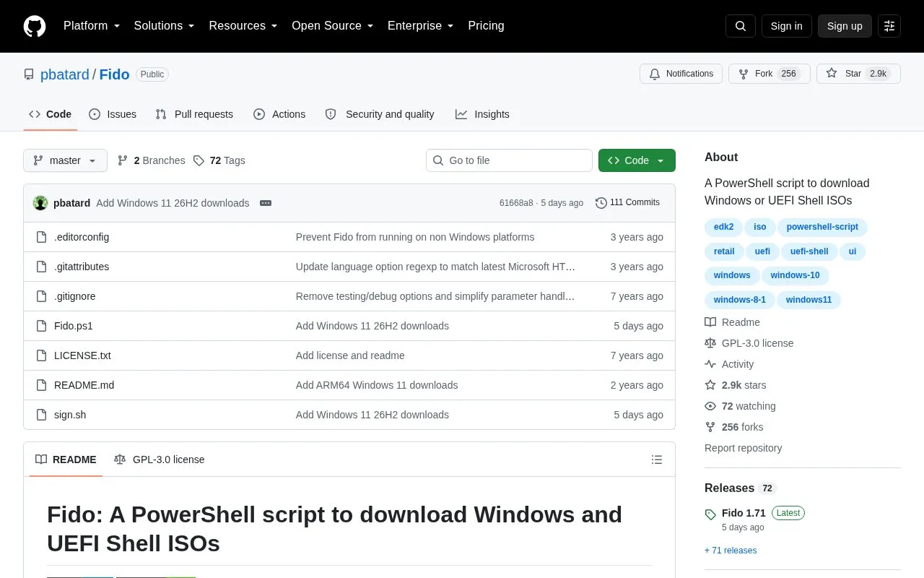924x578 pixels.
Task: Click Report repository link
Action: coord(743,448)
